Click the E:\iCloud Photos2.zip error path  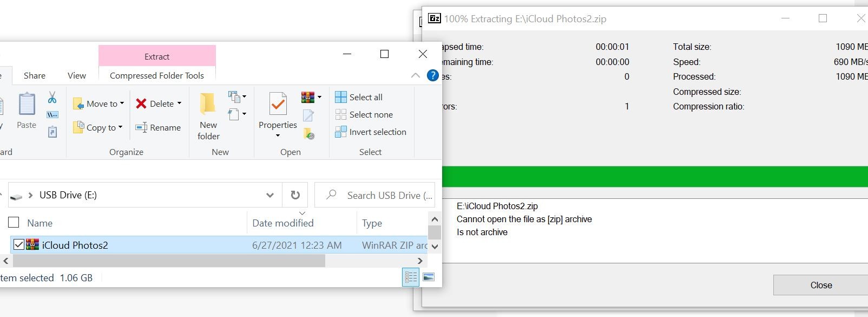[x=497, y=206]
